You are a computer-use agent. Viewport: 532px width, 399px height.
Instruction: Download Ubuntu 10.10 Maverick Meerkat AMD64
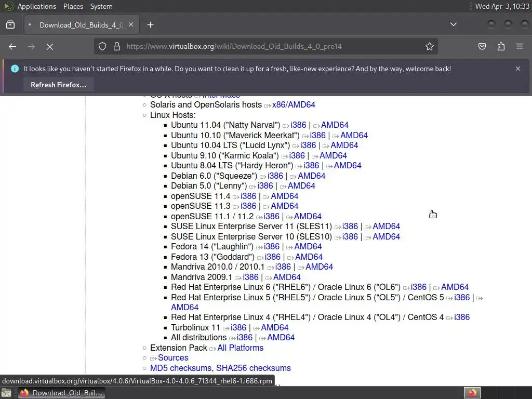[354, 135]
